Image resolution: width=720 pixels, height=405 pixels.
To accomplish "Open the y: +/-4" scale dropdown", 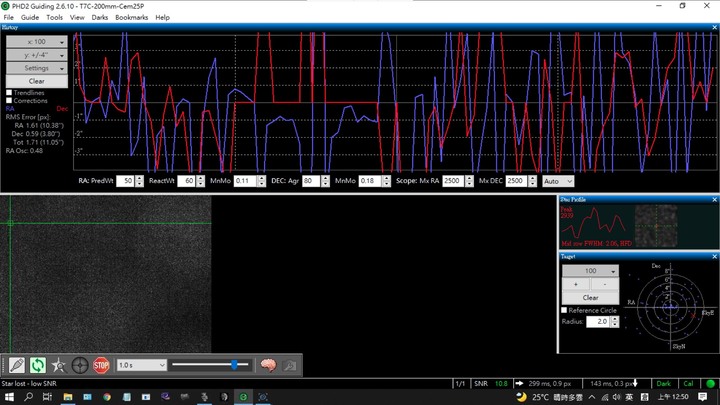I will pos(37,55).
